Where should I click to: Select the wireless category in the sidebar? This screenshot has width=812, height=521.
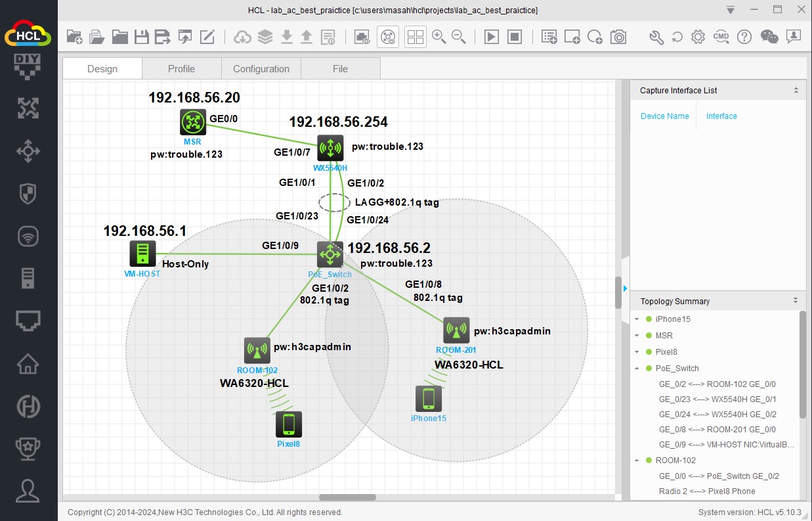28,236
